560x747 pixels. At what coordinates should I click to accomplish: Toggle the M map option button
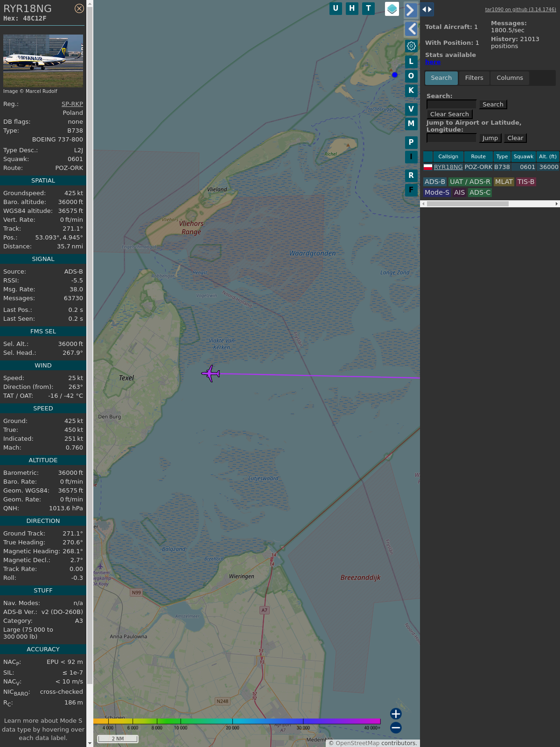[411, 123]
